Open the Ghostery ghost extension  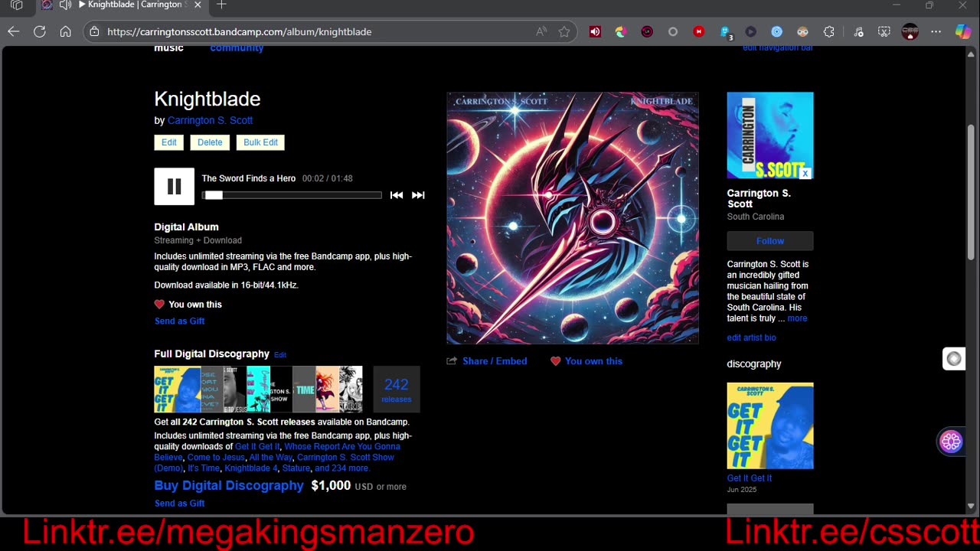click(x=725, y=32)
